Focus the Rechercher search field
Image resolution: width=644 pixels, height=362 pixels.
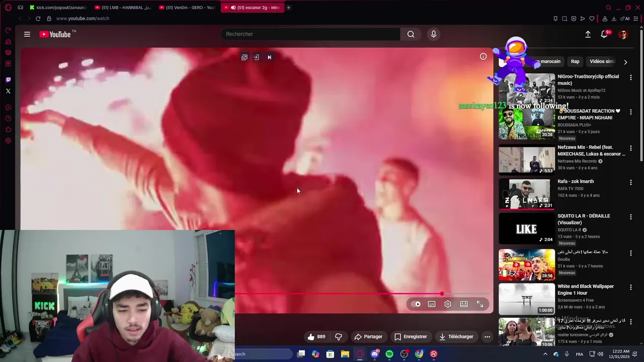310,34
